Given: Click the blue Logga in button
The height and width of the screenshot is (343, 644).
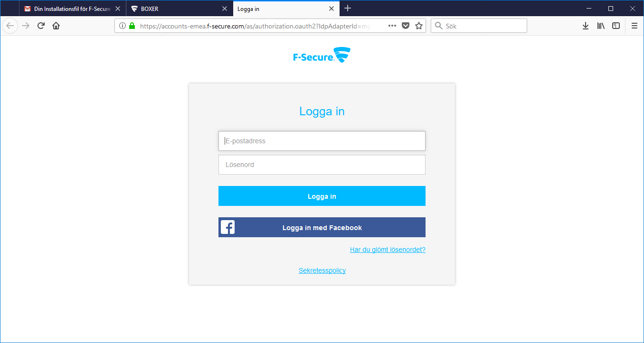Looking at the screenshot, I should [x=322, y=196].
